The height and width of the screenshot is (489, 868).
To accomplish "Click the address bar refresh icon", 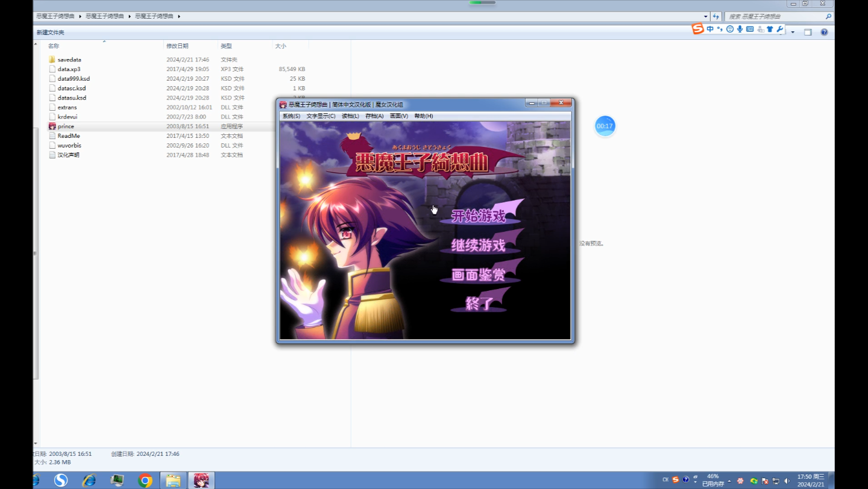I will [716, 16].
